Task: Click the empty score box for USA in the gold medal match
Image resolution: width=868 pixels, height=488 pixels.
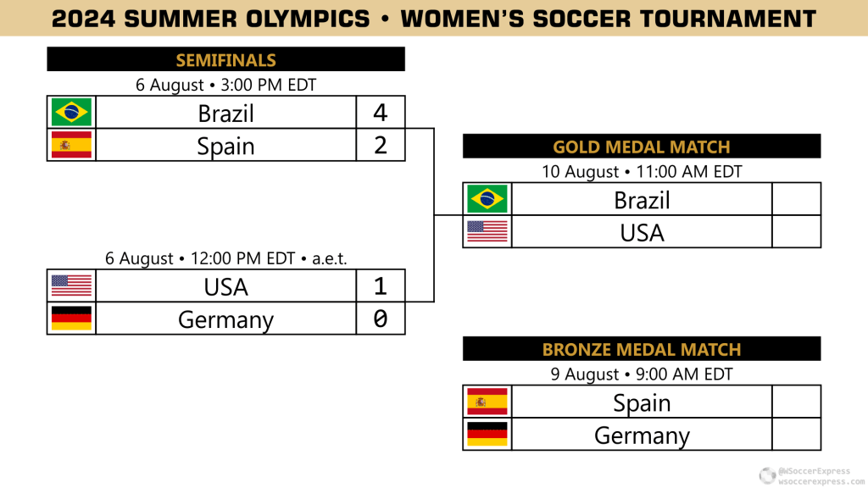Action: (796, 232)
